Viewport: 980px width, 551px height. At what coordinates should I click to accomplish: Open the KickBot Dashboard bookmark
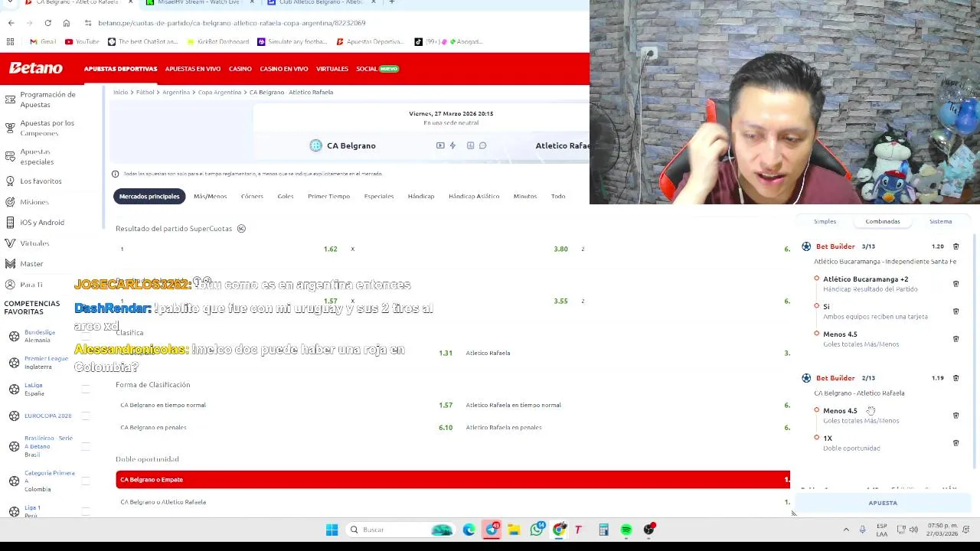pos(217,42)
